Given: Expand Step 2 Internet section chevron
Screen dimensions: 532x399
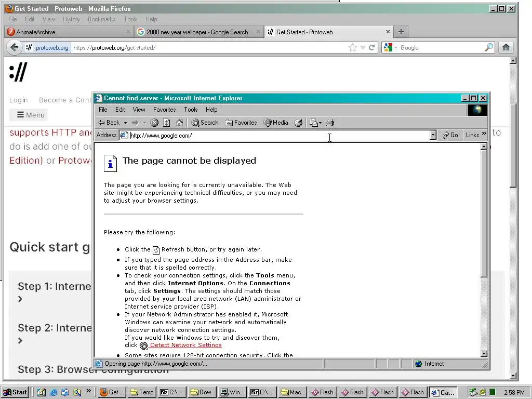Looking at the screenshot, I should coord(20,340).
